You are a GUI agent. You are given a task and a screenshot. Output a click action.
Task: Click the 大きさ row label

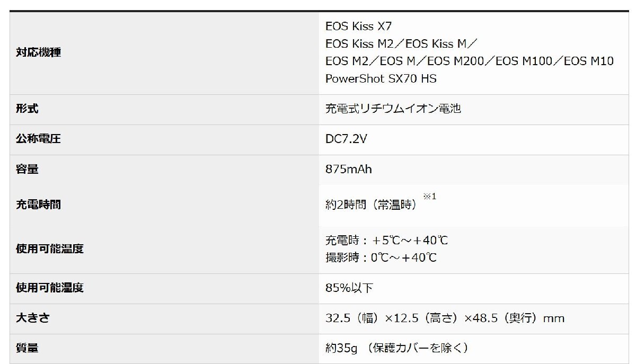point(33,318)
